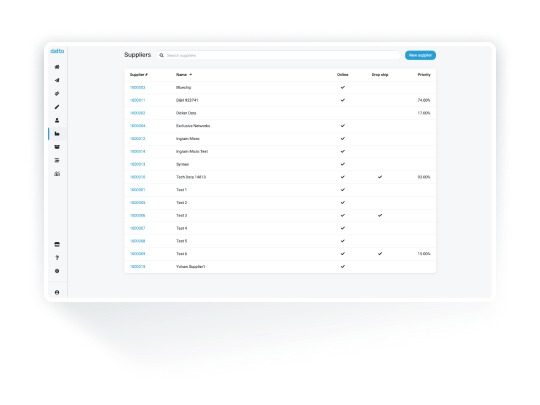Click the datto logo
The height and width of the screenshot is (405, 540).
[57, 51]
